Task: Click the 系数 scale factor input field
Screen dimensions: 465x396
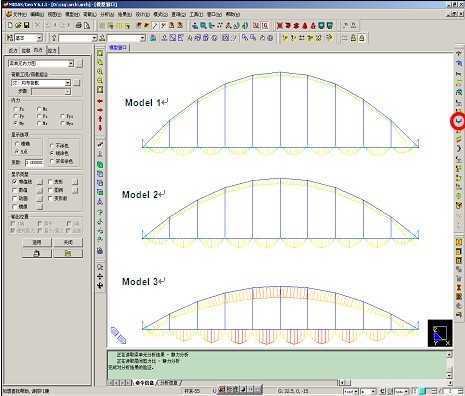Action: click(34, 162)
